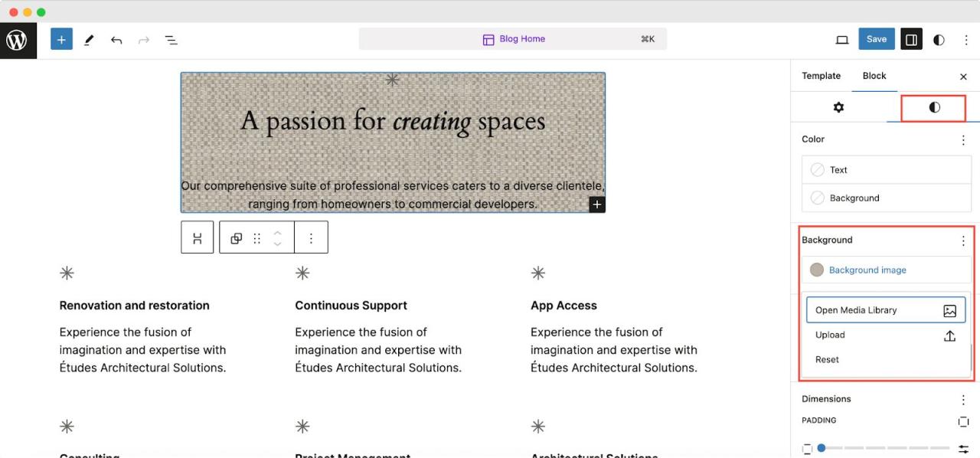Screen dimensions: 980x458
Task: Click the block drag handle icon
Action: [x=257, y=238]
